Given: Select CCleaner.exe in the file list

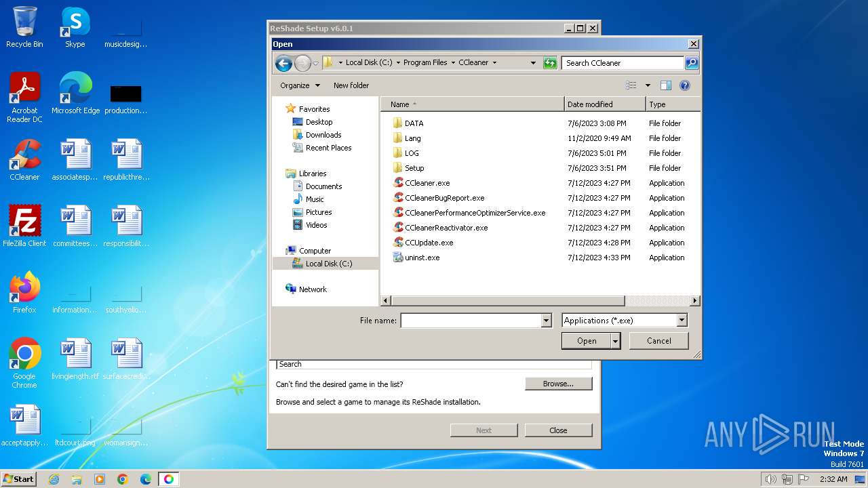Looking at the screenshot, I should (427, 183).
